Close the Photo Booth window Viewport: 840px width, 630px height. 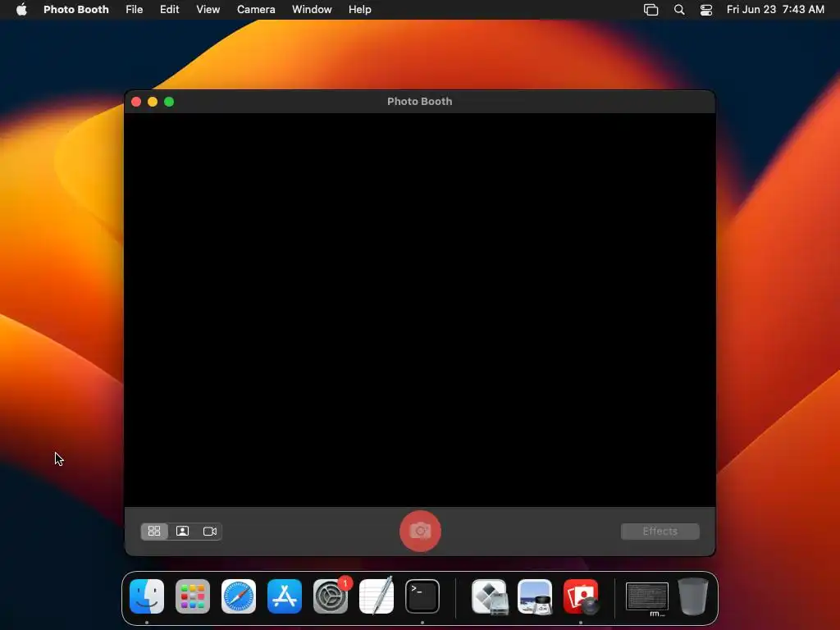(x=136, y=102)
